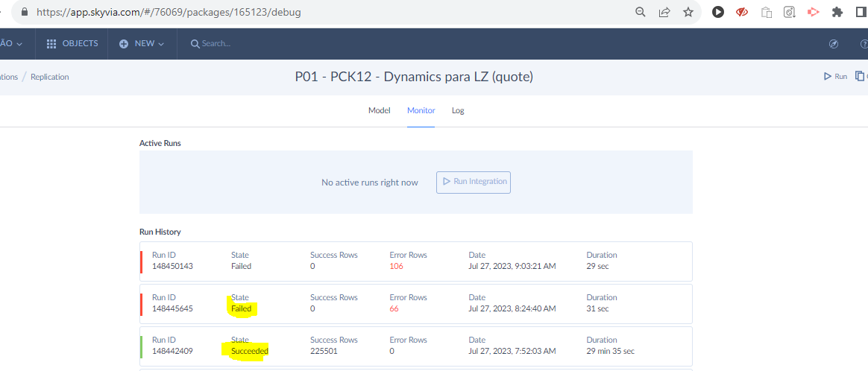This screenshot has height=371, width=868.
Task: Click Failed state of run 148445645
Action: [242, 308]
